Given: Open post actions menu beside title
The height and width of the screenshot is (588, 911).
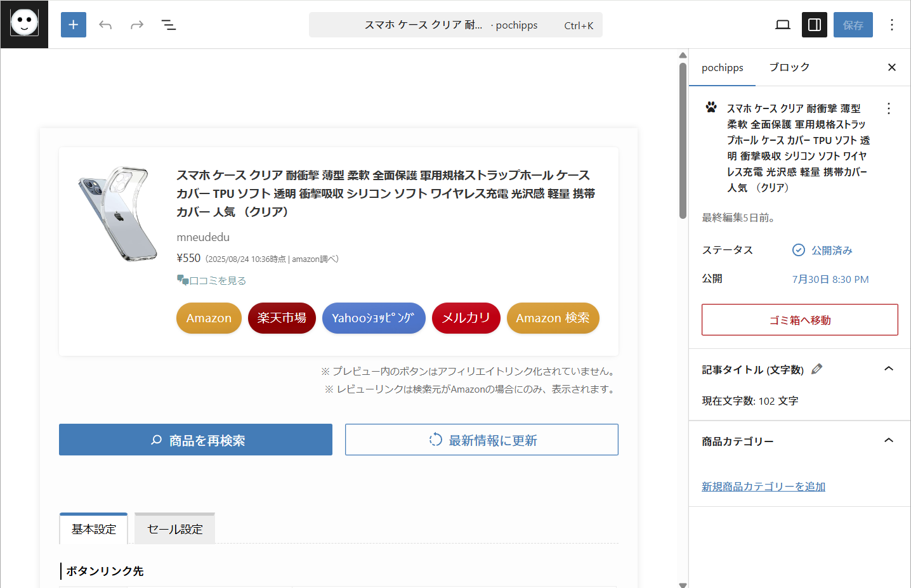Looking at the screenshot, I should tap(889, 108).
